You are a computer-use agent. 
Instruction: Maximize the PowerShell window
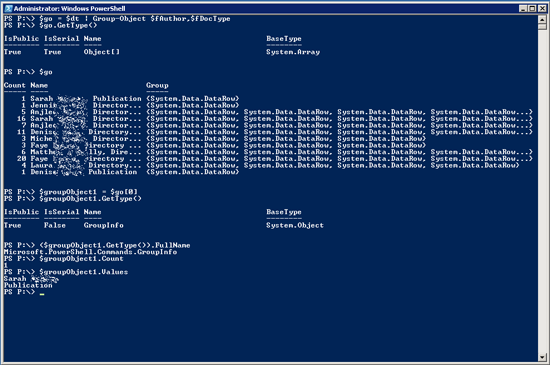point(532,8)
